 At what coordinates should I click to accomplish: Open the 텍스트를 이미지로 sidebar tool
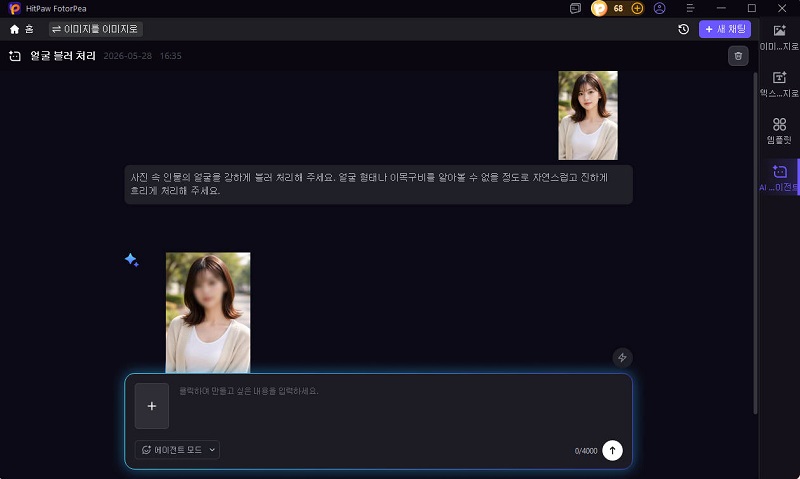click(x=779, y=84)
